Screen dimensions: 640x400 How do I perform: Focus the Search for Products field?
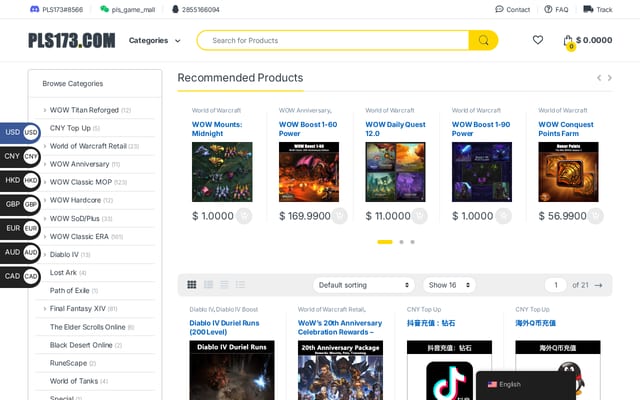coord(333,40)
